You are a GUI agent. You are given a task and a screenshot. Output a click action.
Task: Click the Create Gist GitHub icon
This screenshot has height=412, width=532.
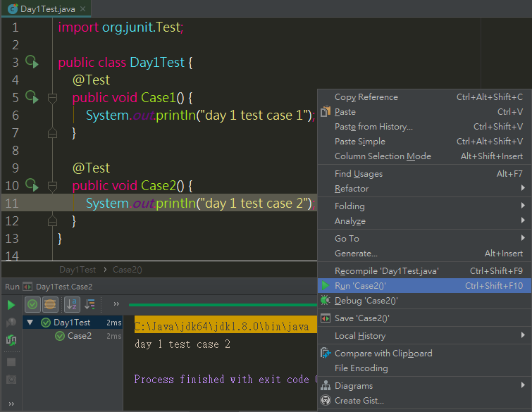pos(325,401)
